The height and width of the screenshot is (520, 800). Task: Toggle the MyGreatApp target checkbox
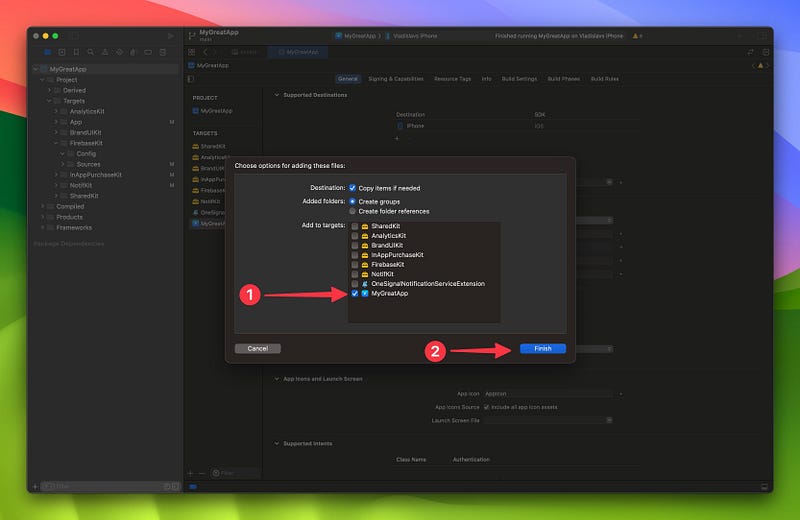355,293
